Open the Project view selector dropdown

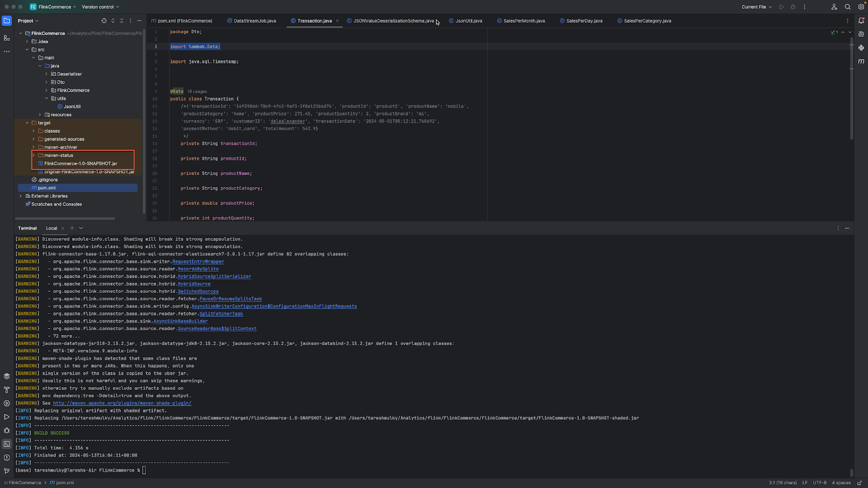click(28, 21)
